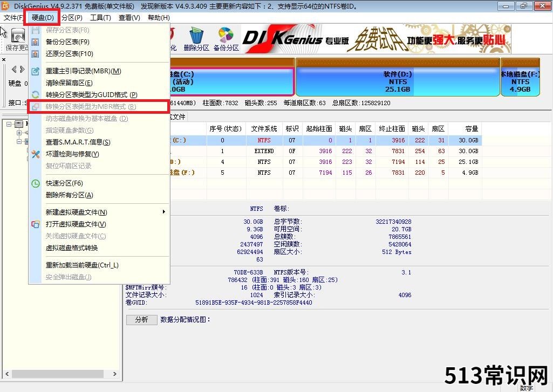The height and width of the screenshot is (392, 553).
Task: Open the 查看(V) menu
Action: pyautogui.click(x=129, y=18)
